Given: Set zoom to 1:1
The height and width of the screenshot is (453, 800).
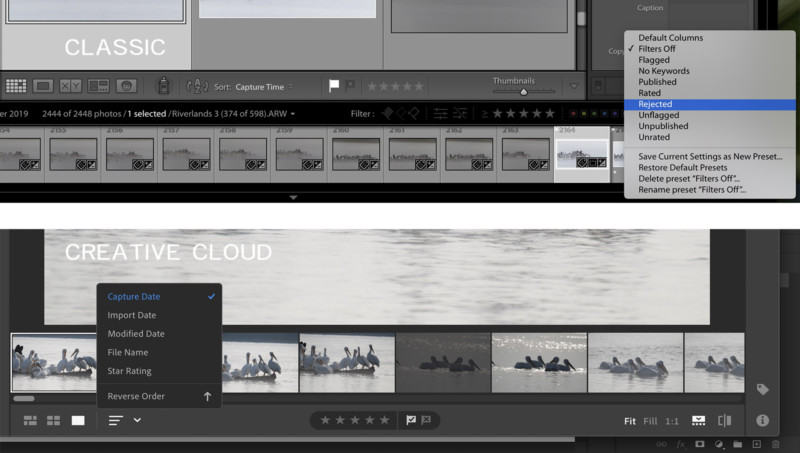Looking at the screenshot, I should pos(672,421).
